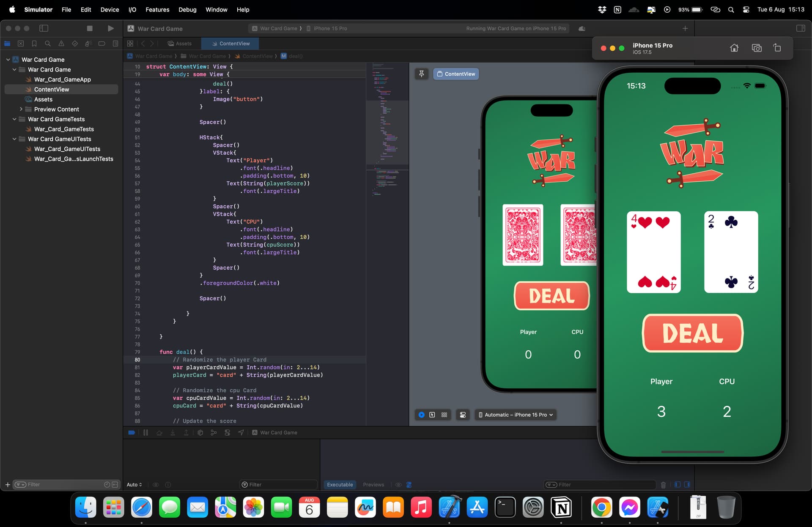The height and width of the screenshot is (527, 812).
Task: Clear the console with trash icon
Action: point(663,485)
